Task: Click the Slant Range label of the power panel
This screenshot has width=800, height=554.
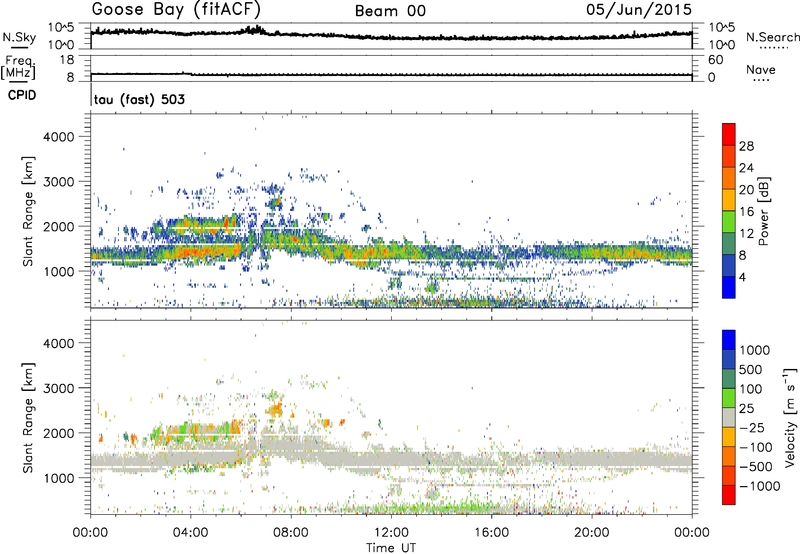Action: coord(28,211)
